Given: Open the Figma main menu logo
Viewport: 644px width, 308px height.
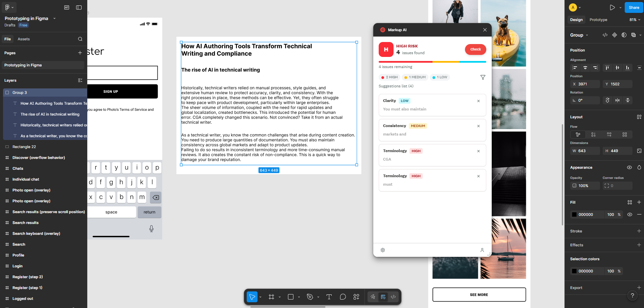Looking at the screenshot, I should click(7, 7).
